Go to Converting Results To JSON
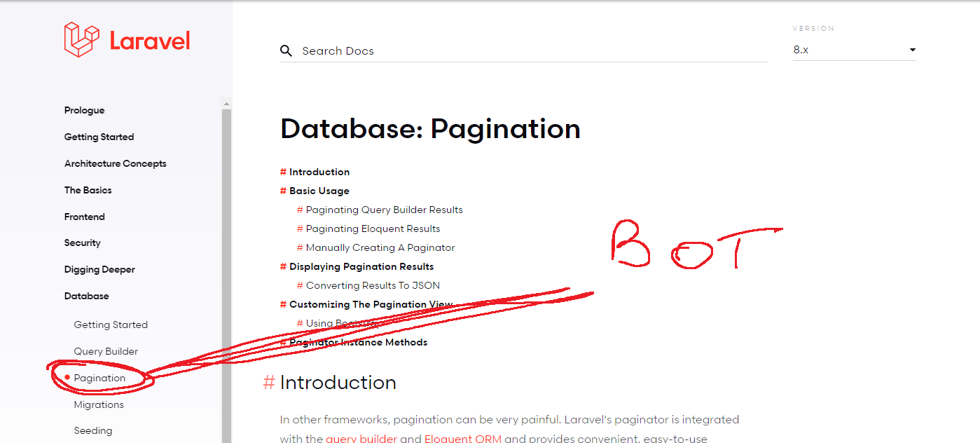This screenshot has height=443, width=980. 373,285
